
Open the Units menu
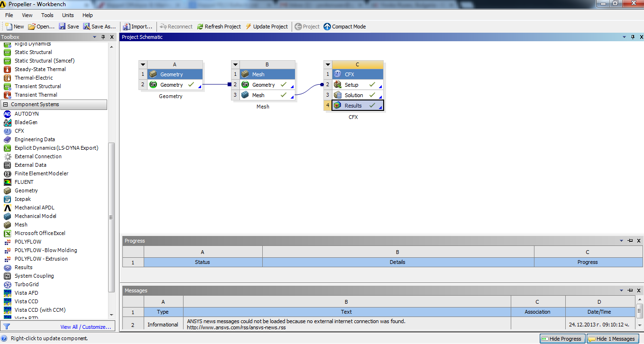[68, 15]
